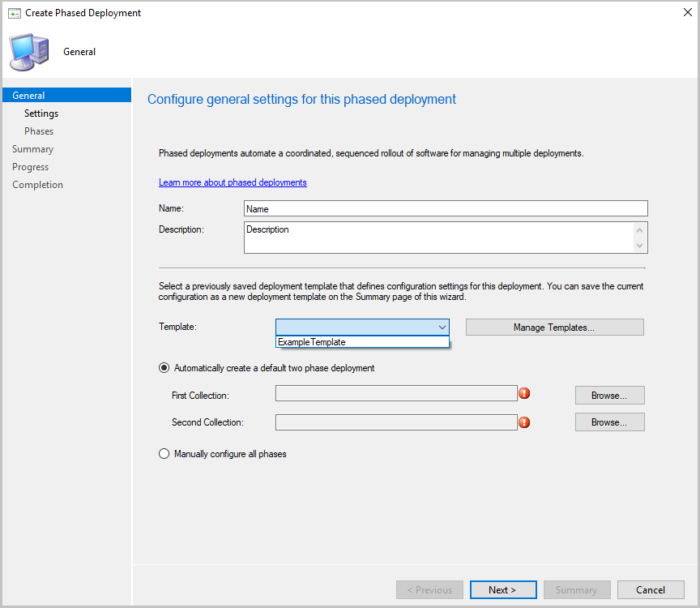Browse for the Second Collection
The width and height of the screenshot is (700, 608).
pyautogui.click(x=609, y=422)
